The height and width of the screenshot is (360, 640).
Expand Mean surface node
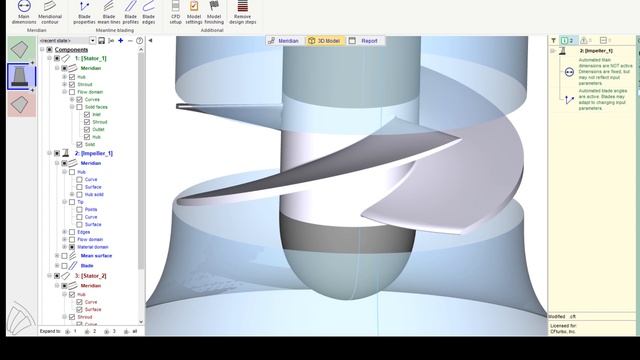coord(57,256)
